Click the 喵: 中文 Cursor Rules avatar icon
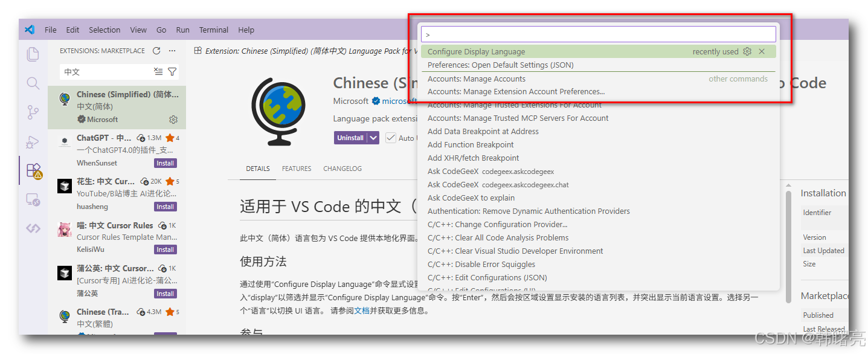 (65, 230)
